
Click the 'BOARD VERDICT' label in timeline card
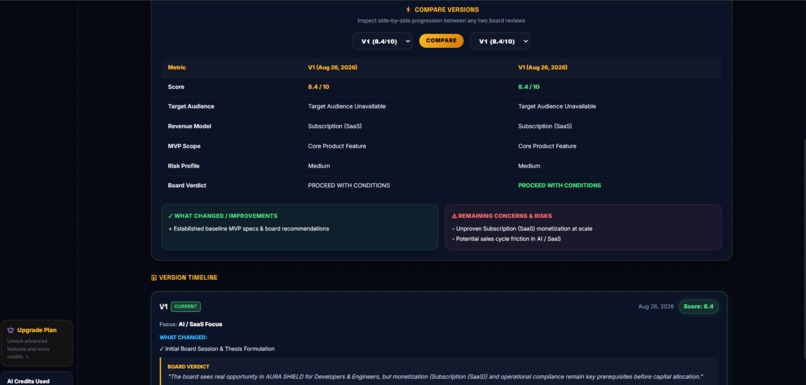pos(188,367)
